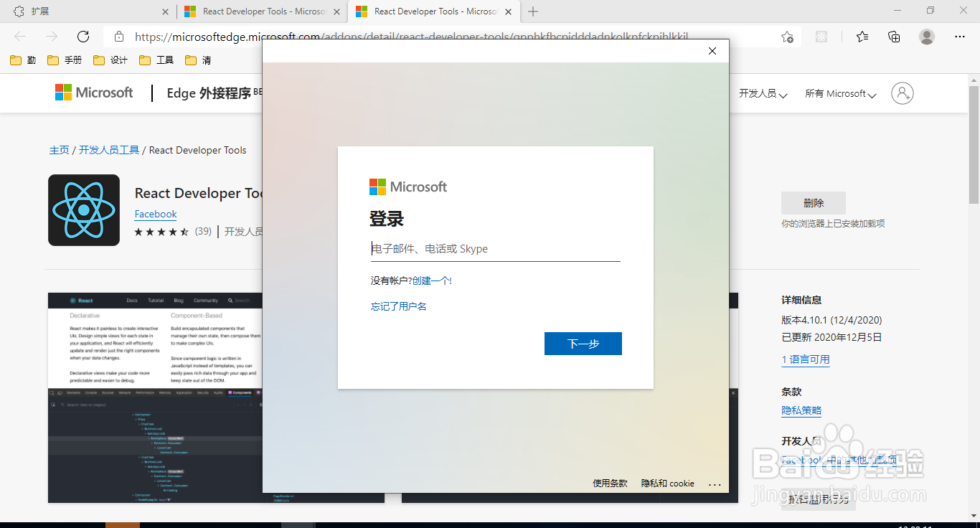Click the Microsoft logo in page header
The height and width of the screenshot is (528, 980).
point(94,93)
